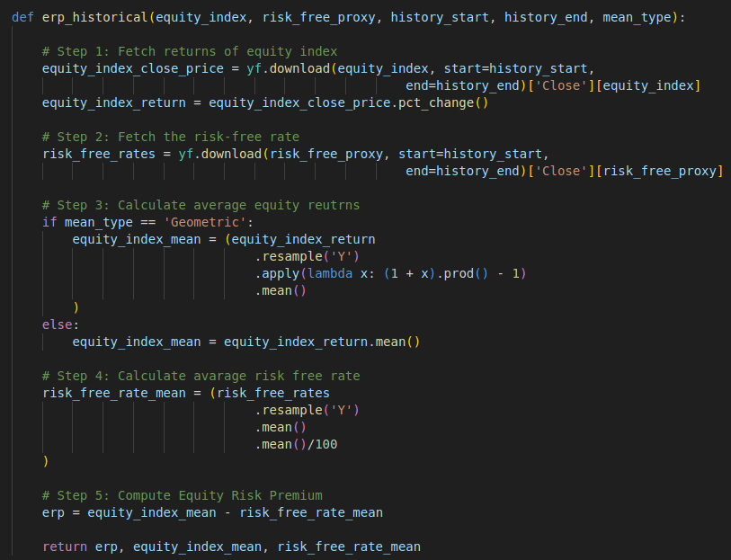Place cursor on the Step 1 comment
The height and width of the screenshot is (560, 731).
(x=189, y=51)
